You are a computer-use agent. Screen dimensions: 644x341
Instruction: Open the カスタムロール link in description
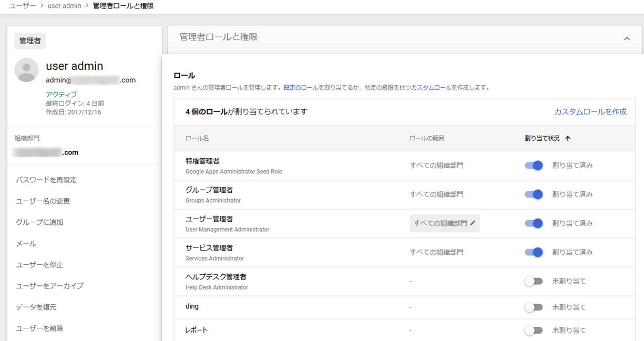tap(431, 88)
